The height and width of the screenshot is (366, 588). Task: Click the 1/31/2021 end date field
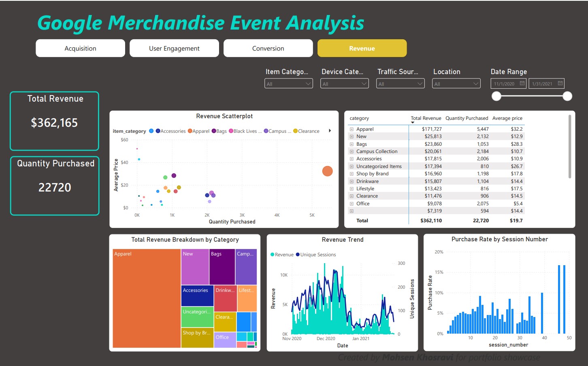point(546,84)
